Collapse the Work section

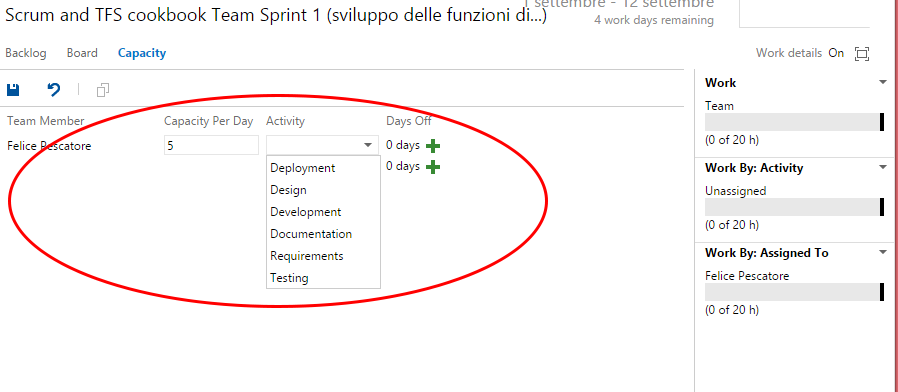click(x=883, y=83)
